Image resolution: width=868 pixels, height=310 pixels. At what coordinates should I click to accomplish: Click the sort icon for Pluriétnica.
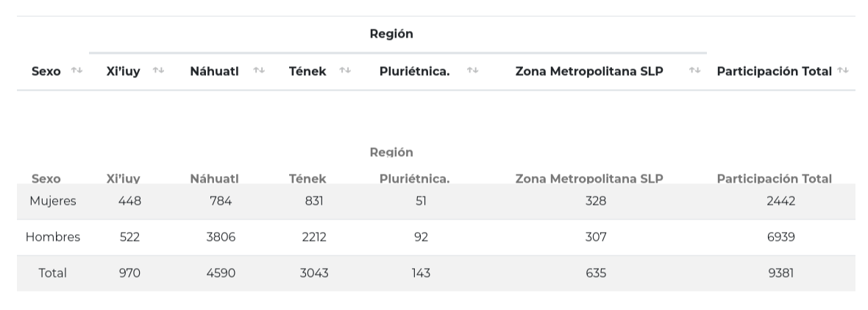473,71
